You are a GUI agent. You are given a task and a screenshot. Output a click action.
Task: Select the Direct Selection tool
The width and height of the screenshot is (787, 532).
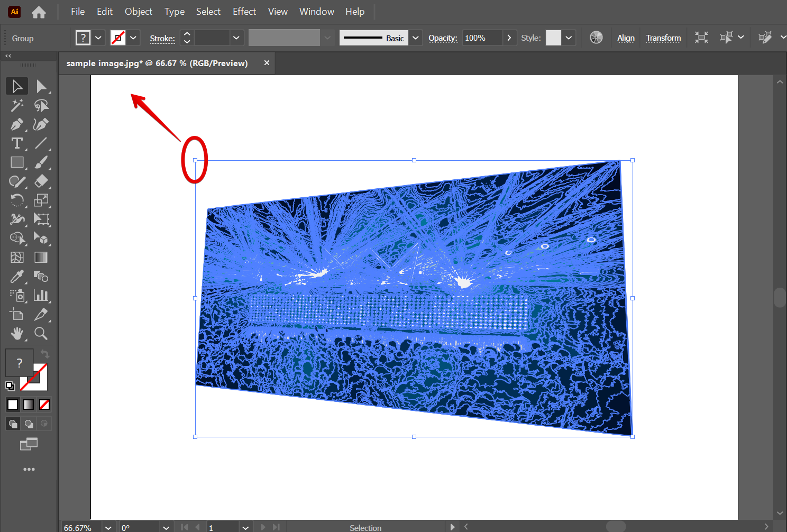click(41, 86)
